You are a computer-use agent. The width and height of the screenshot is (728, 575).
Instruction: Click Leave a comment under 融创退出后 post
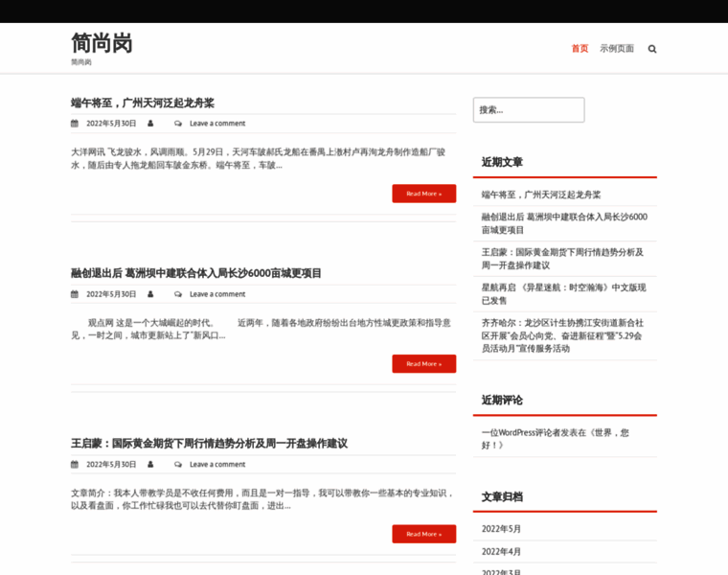(x=217, y=294)
